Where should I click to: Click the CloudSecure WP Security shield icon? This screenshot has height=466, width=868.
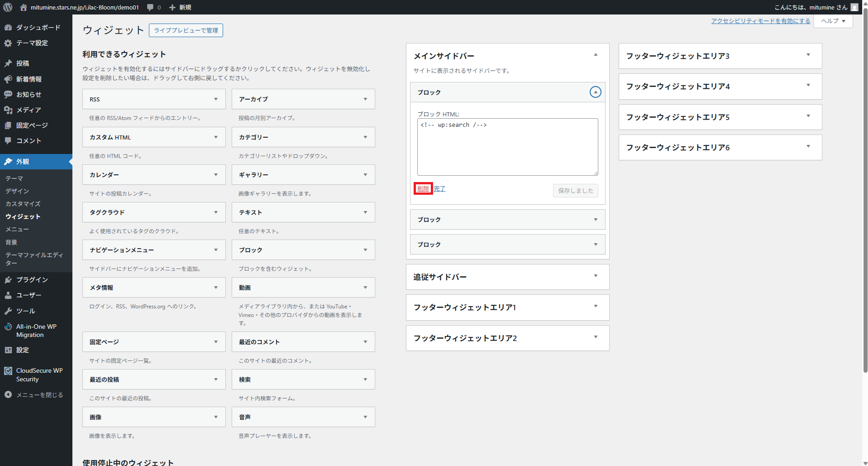click(x=8, y=371)
